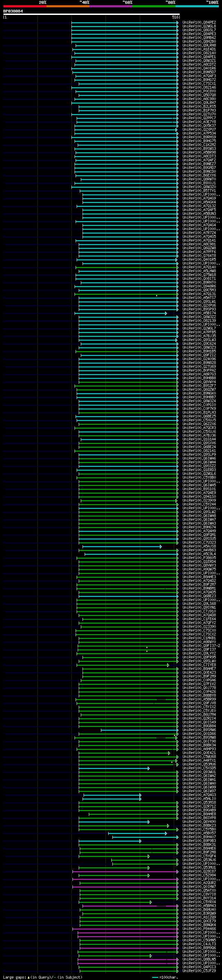
Task: Select hit label UniRef100_C1K2M2
Action: pyautogui.click(x=199, y=145)
